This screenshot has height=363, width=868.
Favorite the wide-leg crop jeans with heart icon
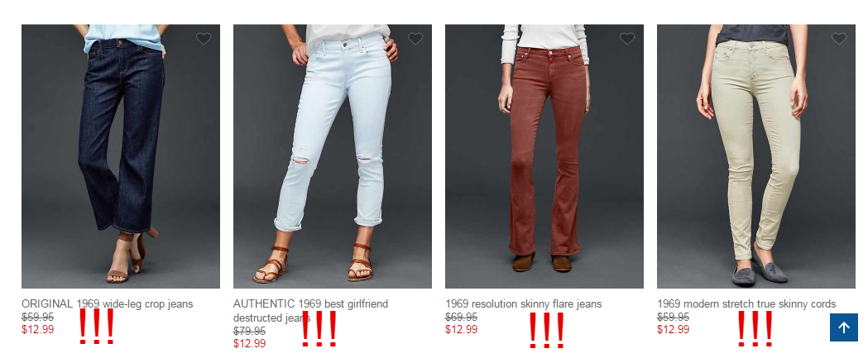point(204,39)
